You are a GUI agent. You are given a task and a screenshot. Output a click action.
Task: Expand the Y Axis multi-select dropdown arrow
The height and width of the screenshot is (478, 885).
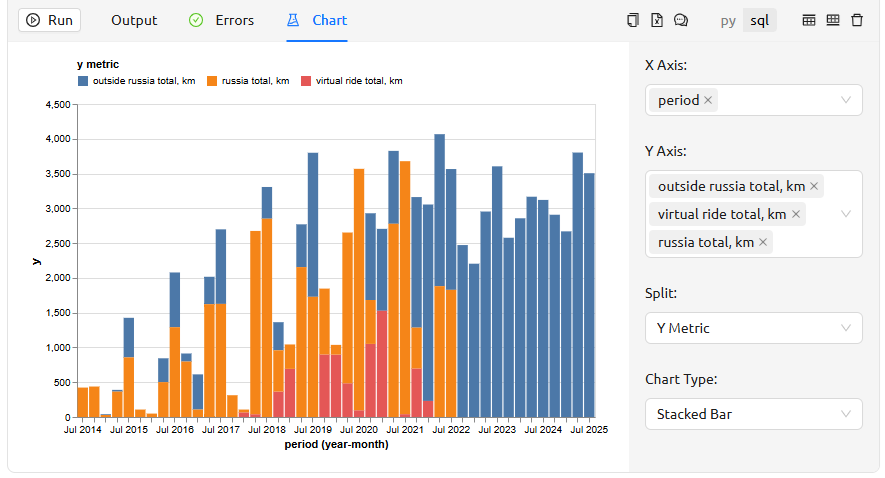[x=846, y=214]
